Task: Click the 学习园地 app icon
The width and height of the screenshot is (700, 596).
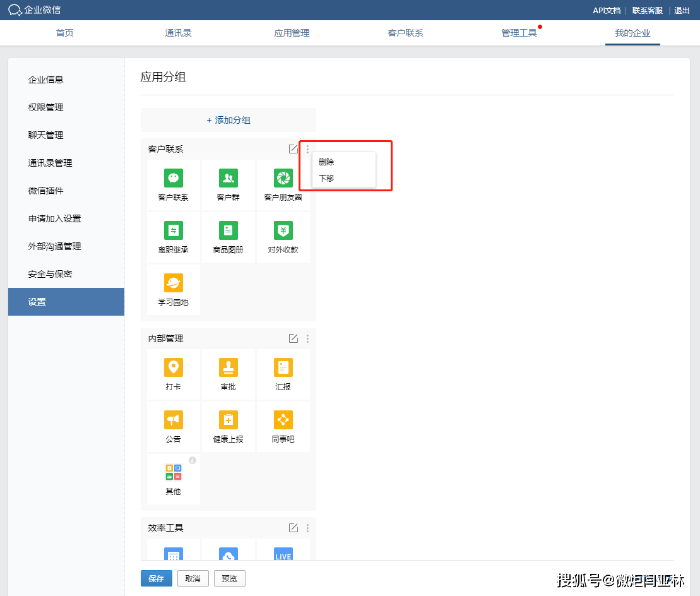Action: click(173, 283)
